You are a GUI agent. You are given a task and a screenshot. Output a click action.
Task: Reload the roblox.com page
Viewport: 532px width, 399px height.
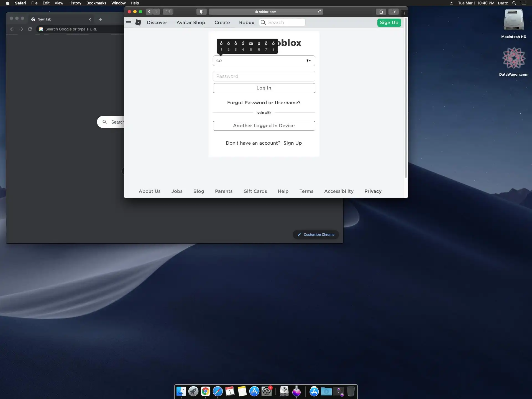[x=320, y=12]
